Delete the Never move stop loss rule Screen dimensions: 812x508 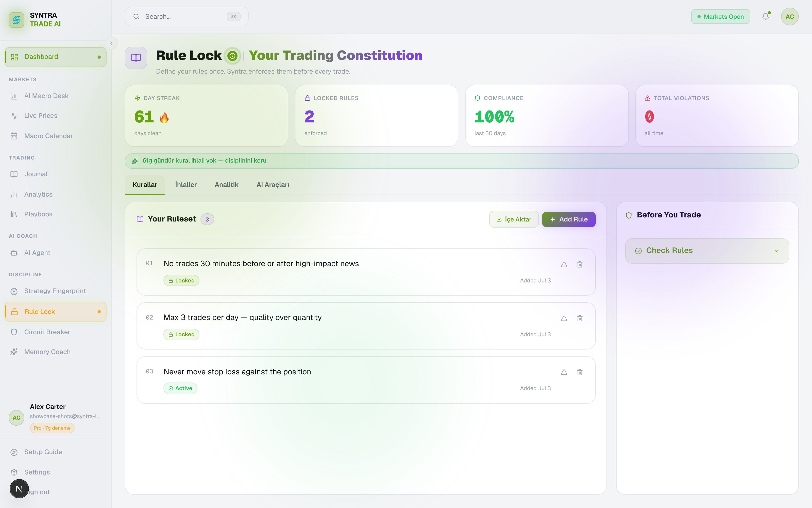pyautogui.click(x=580, y=372)
